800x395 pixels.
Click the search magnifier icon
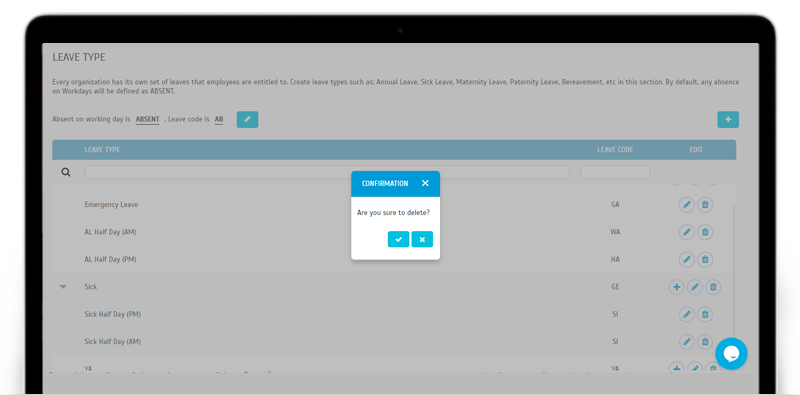tap(66, 172)
